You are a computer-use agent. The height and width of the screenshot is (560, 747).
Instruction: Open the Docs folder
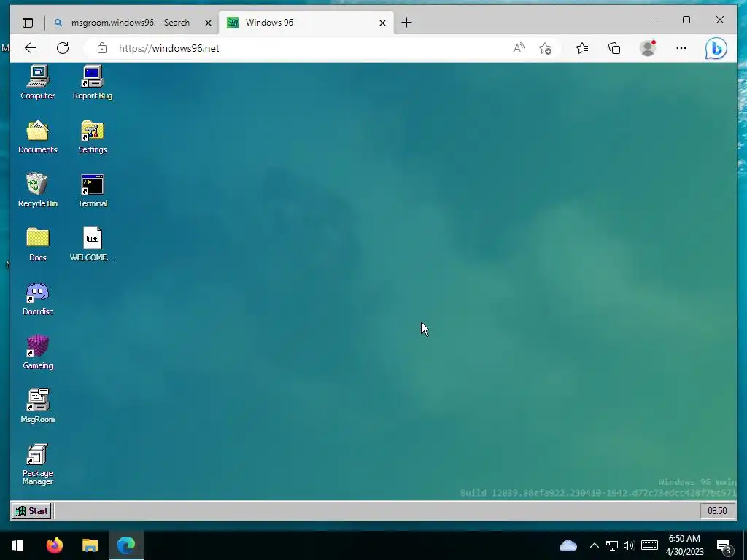tap(38, 244)
